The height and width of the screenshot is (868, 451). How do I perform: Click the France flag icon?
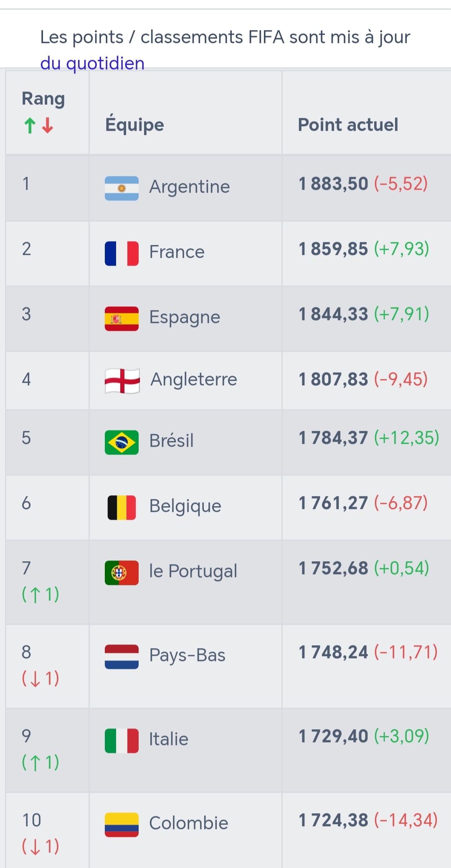point(122,253)
